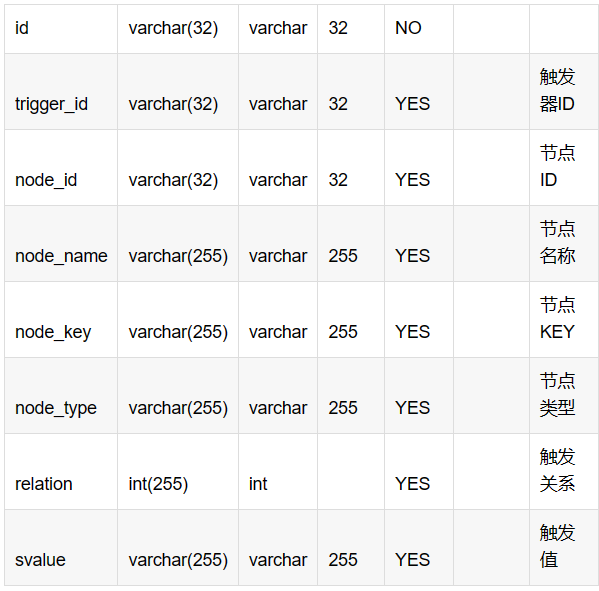Select the trigger_id field name cell
Screen dimensions: 599x591
(x=61, y=92)
